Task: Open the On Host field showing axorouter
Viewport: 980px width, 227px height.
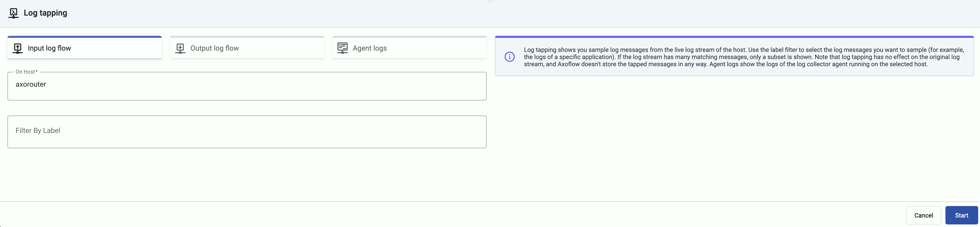Action: pyautogui.click(x=247, y=86)
